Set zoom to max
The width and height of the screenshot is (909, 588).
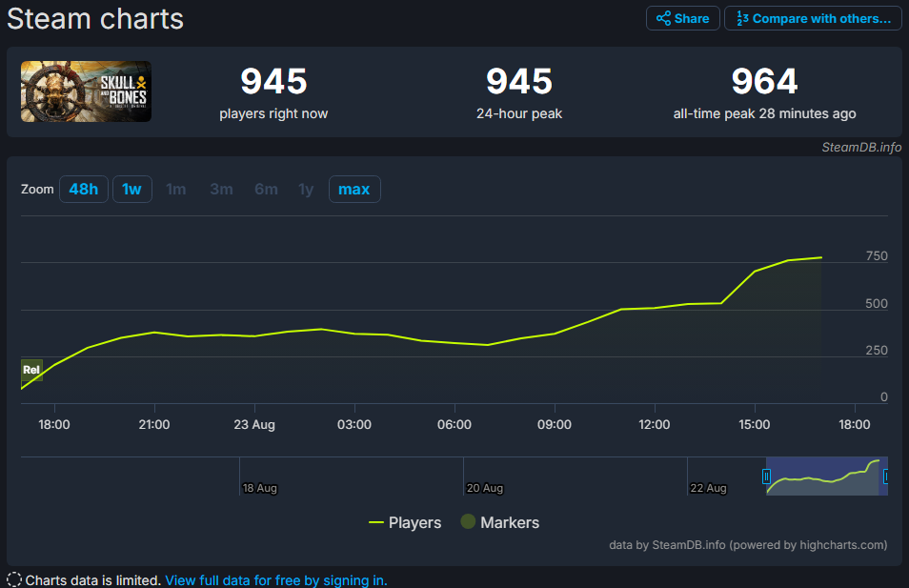[x=354, y=189]
